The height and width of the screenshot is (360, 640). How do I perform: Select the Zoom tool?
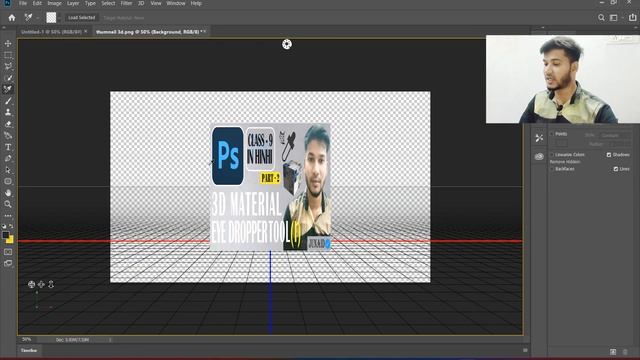click(x=8, y=204)
